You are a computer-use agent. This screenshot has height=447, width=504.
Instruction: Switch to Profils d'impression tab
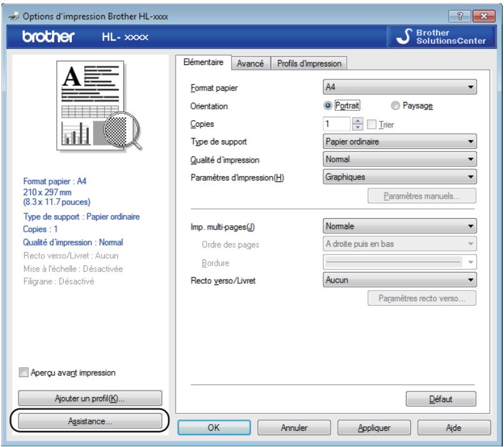click(309, 63)
